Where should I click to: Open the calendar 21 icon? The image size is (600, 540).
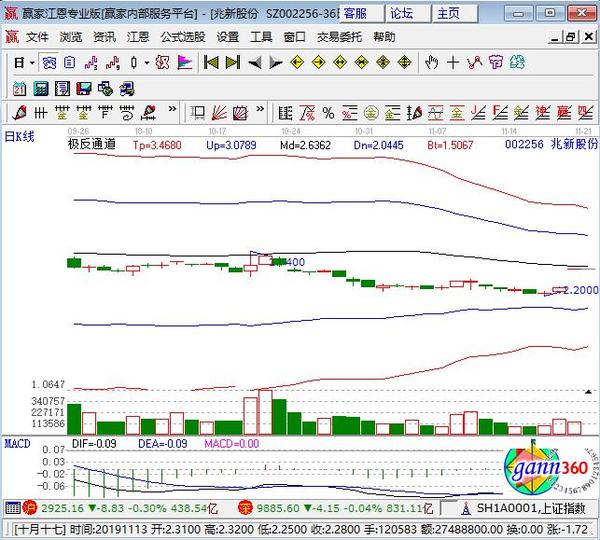point(19,89)
